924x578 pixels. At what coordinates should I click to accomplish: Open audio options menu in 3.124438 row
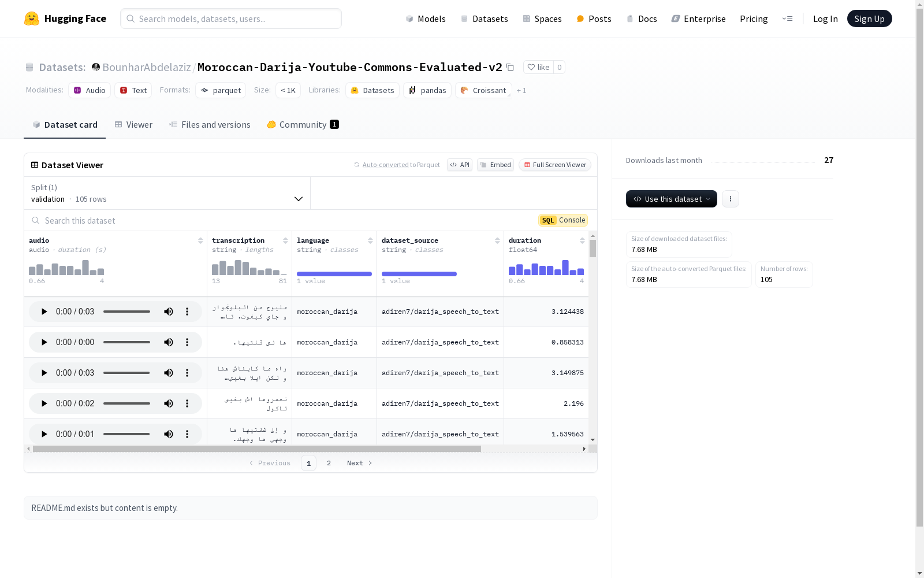187,312
